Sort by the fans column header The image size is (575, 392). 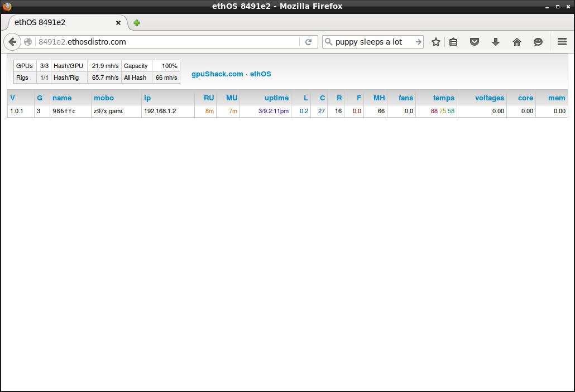coord(406,98)
